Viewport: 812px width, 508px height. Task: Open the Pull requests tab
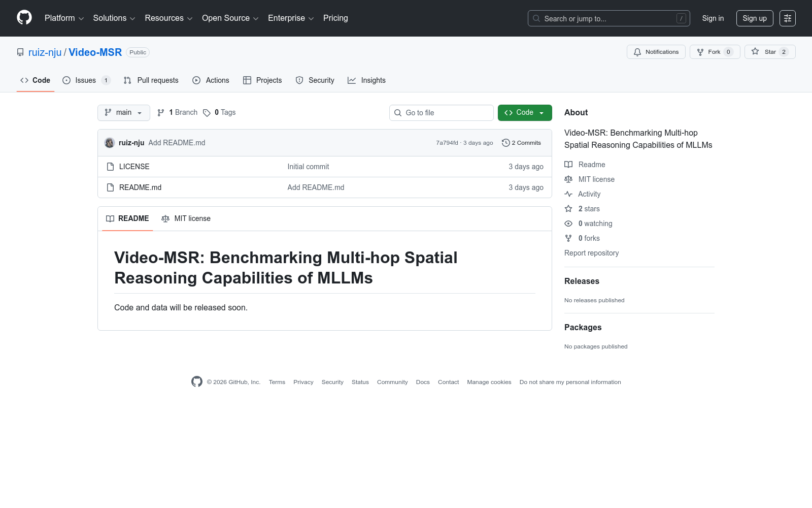[151, 80]
